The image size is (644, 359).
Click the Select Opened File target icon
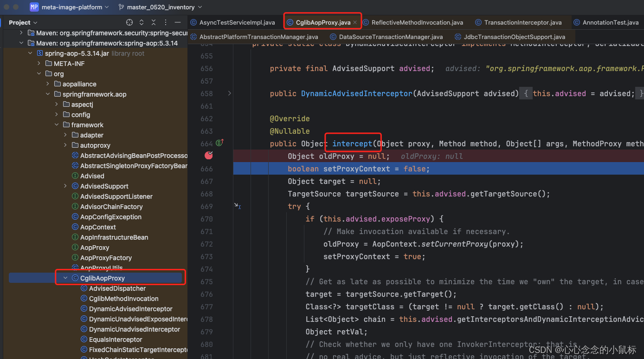tap(129, 22)
